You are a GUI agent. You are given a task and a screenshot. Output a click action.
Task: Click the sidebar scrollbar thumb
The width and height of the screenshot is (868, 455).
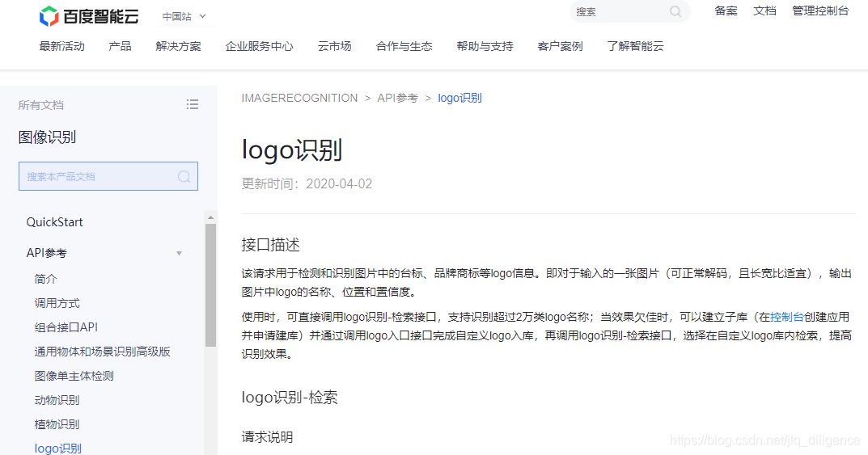210,284
